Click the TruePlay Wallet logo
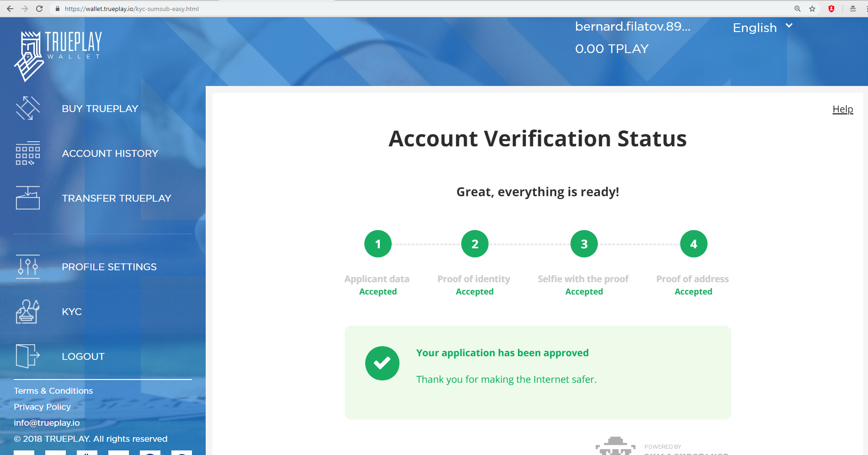868x455 pixels. pos(58,56)
